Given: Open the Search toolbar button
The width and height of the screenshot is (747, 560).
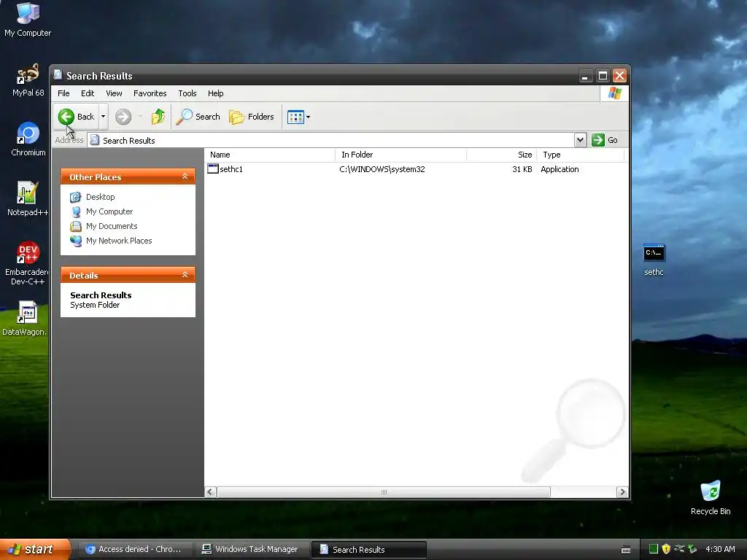Looking at the screenshot, I should click(198, 117).
